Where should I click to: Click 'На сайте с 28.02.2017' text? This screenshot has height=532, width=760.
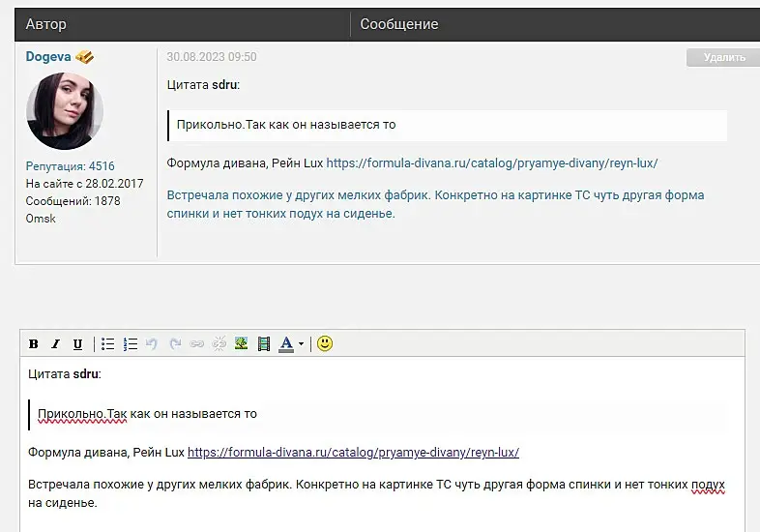84,184
